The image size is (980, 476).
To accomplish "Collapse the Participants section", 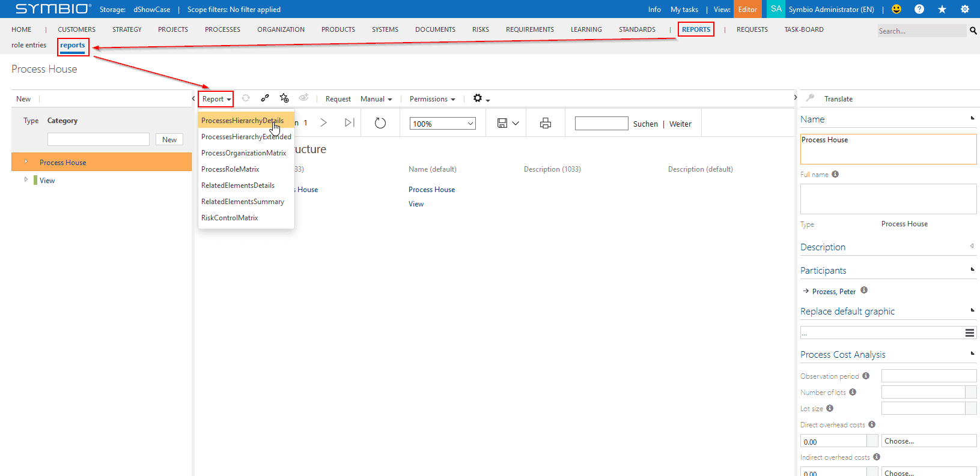I will click(972, 270).
